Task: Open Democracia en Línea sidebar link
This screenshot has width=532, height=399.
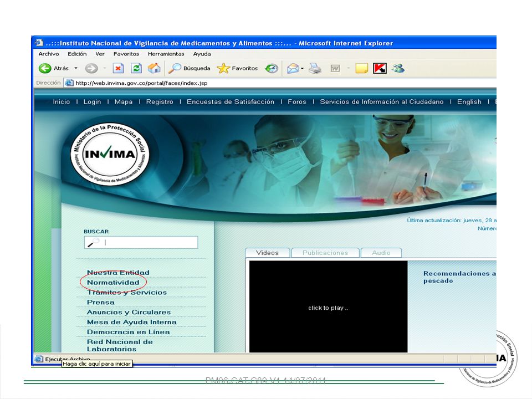Action: (128, 331)
